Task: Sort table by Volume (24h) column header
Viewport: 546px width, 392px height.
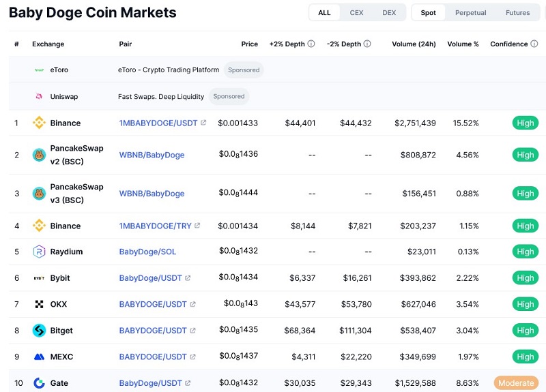Action: click(x=414, y=44)
